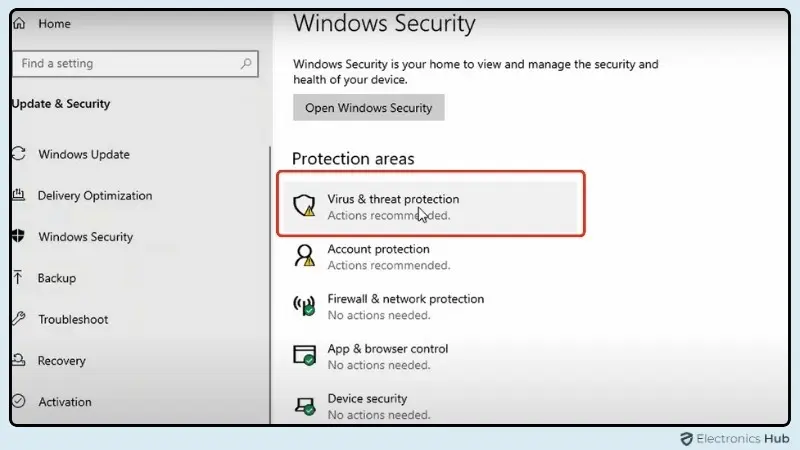
Task: Click the Delivery Optimization icon
Action: 18,196
